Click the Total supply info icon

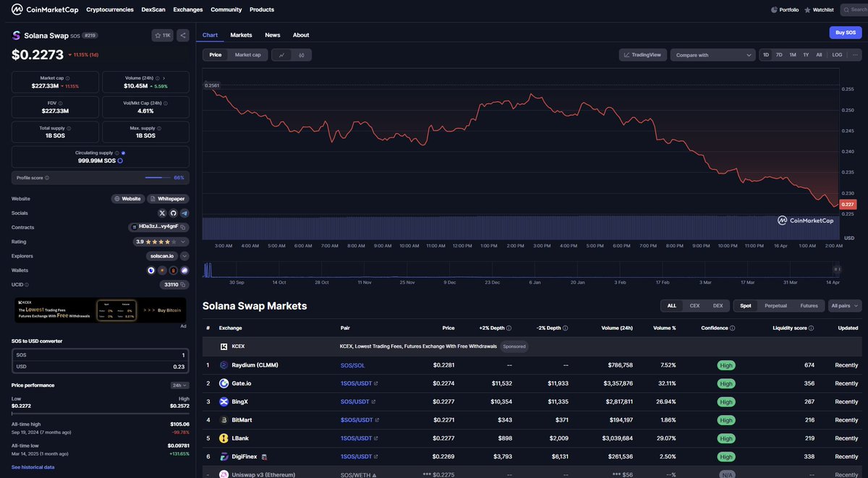coord(68,128)
